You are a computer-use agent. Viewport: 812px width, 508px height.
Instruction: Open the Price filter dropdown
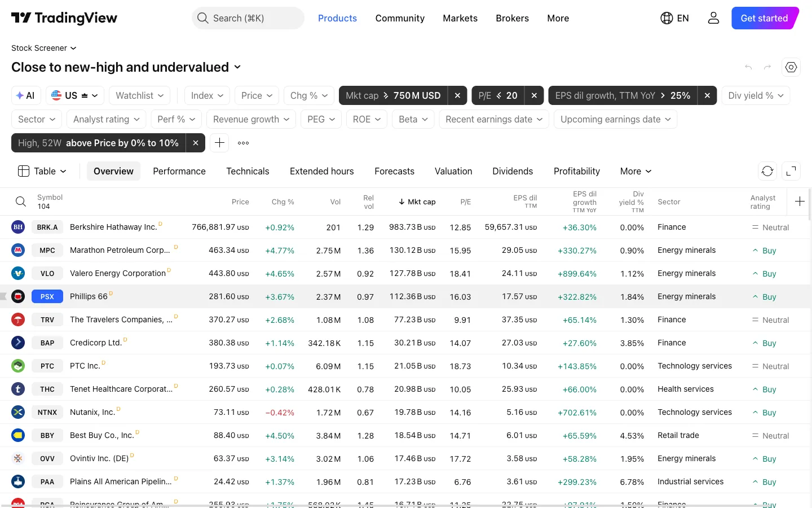[x=257, y=95]
